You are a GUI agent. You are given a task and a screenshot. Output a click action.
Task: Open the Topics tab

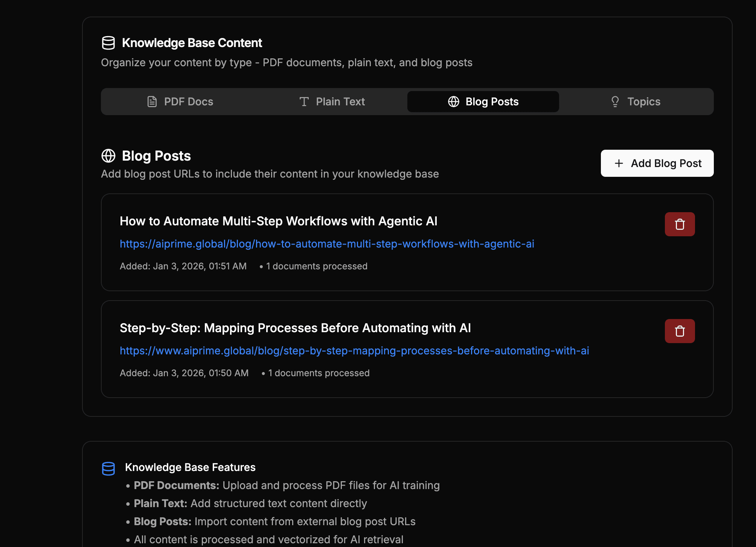point(636,101)
